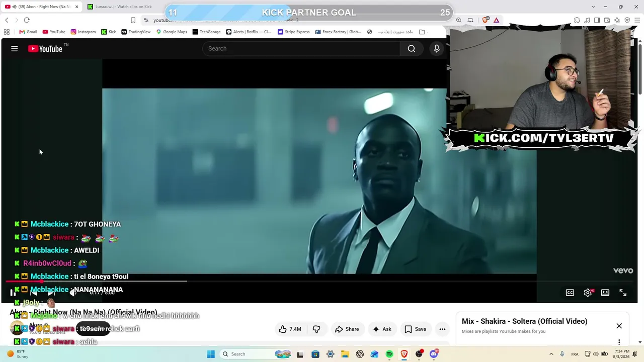
Task: Pause the Akon video
Action: (x=13, y=293)
